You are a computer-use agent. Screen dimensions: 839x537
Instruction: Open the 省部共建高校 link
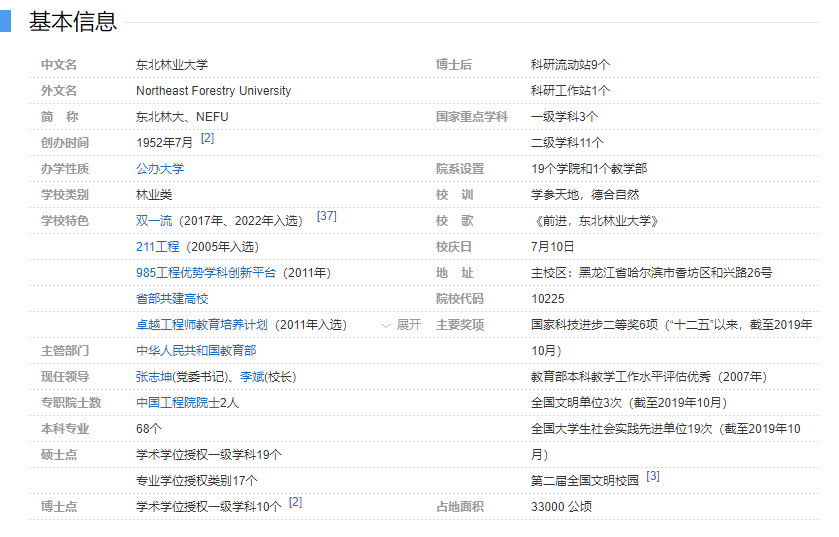coord(172,299)
